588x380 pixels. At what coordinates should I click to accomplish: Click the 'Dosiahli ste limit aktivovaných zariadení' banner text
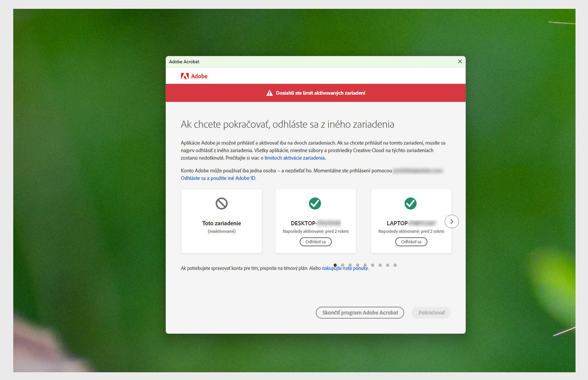pyautogui.click(x=320, y=93)
